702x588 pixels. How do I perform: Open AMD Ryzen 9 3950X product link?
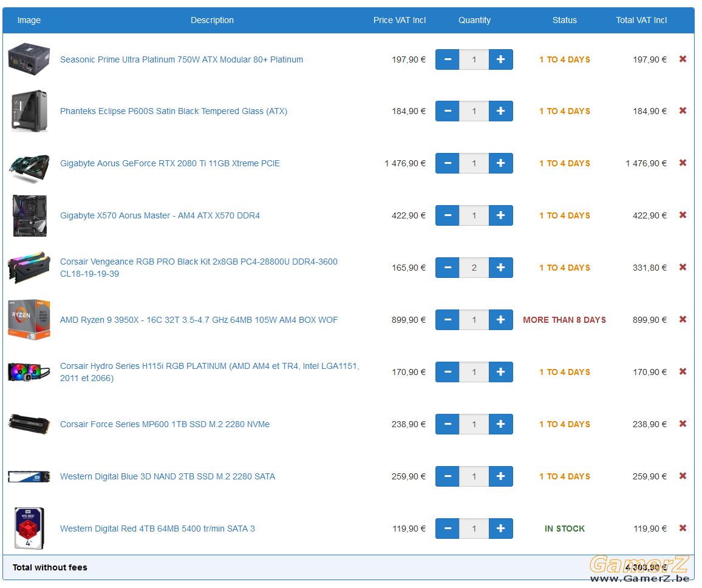click(x=199, y=320)
